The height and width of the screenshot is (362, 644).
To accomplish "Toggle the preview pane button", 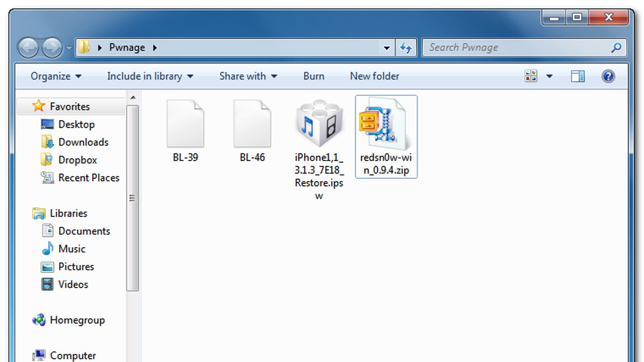I will pos(578,76).
